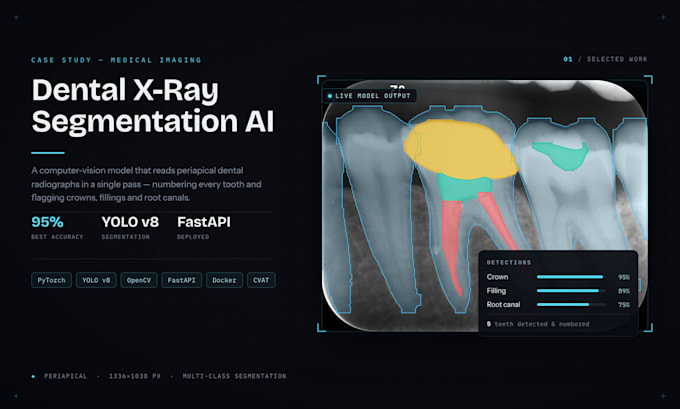Click the large YOLO v8 segmentation stat
This screenshot has height=409, width=680.
[x=130, y=227]
